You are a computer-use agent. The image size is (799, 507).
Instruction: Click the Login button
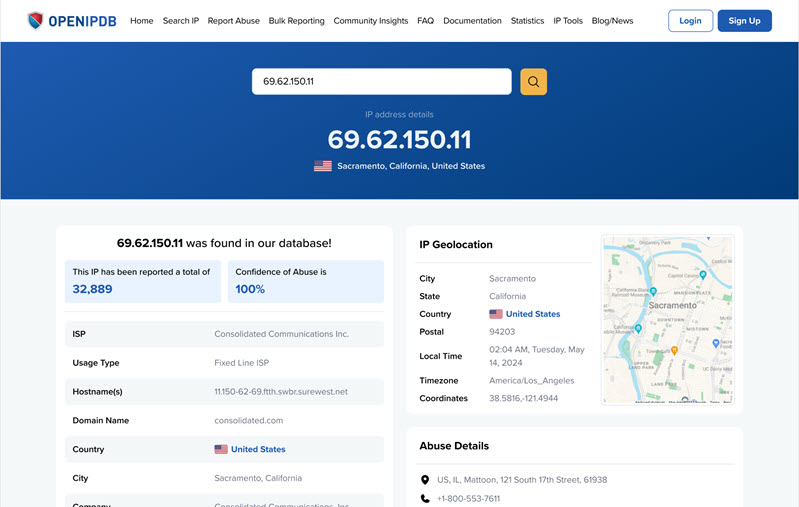pos(690,21)
